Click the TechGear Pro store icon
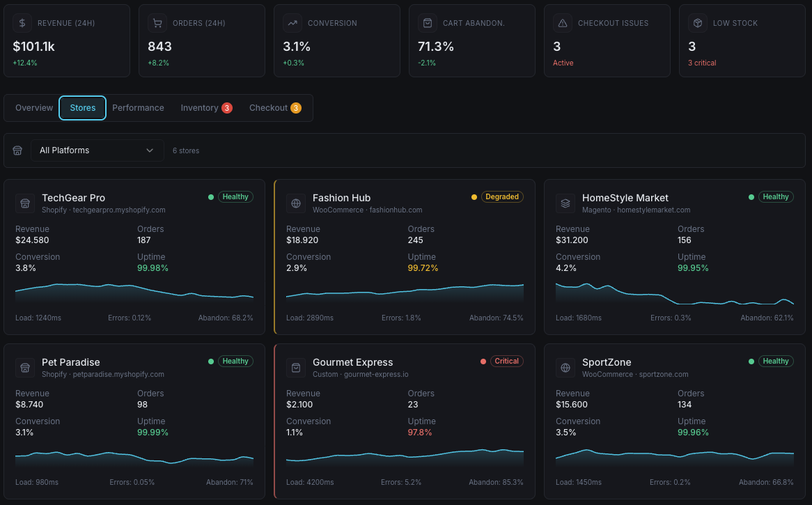The width and height of the screenshot is (812, 505). tap(25, 203)
